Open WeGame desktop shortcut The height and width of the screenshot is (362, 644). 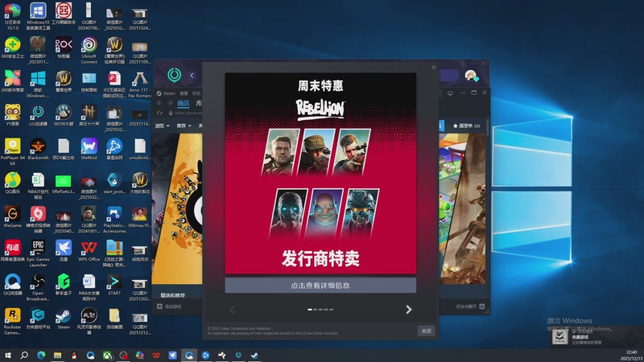(12, 217)
